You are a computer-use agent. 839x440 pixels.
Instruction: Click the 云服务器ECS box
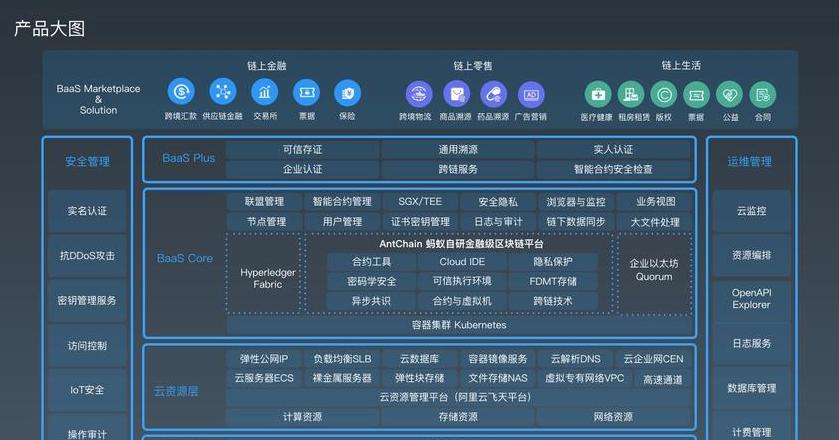[264, 378]
